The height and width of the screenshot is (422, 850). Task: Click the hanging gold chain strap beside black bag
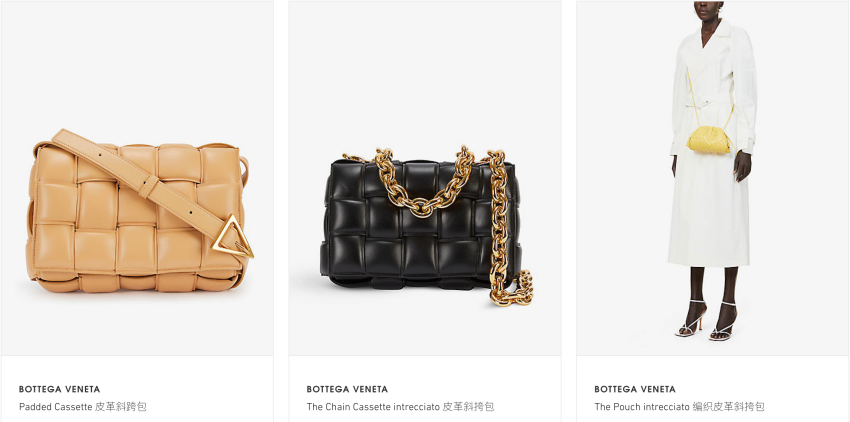click(x=498, y=217)
